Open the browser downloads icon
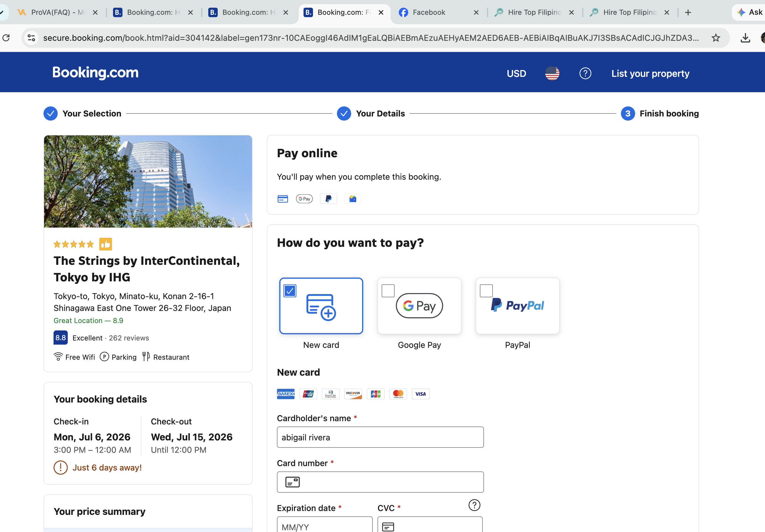The height and width of the screenshot is (532, 765). 745,38
